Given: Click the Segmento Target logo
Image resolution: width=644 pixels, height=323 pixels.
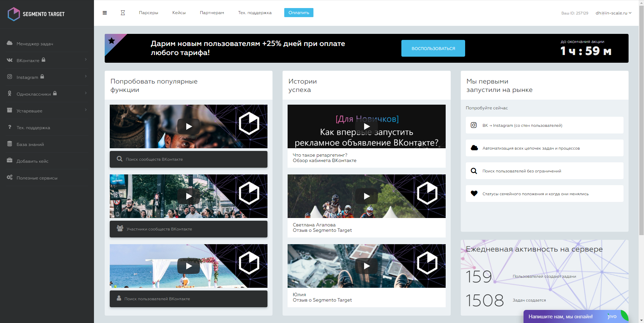Looking at the screenshot, I should point(36,14).
